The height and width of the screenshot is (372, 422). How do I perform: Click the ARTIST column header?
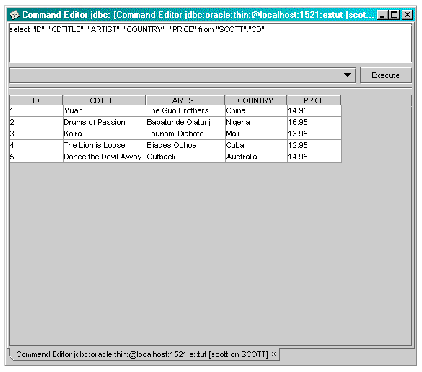pos(185,100)
